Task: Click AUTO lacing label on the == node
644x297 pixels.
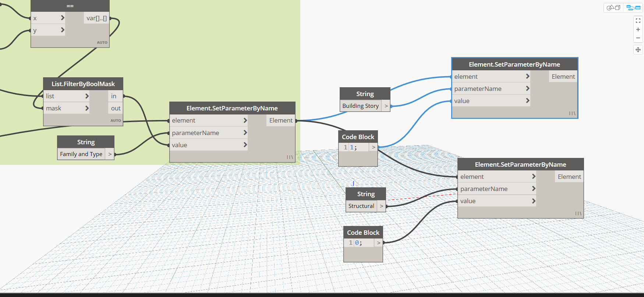Action: pos(102,43)
